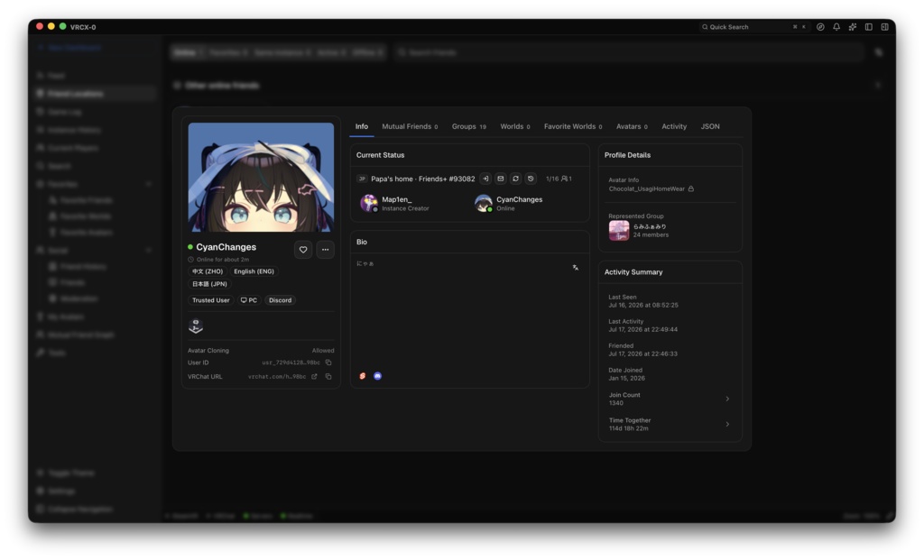This screenshot has height=560, width=924.
Task: Open the VRChat URL externally
Action: tap(314, 377)
